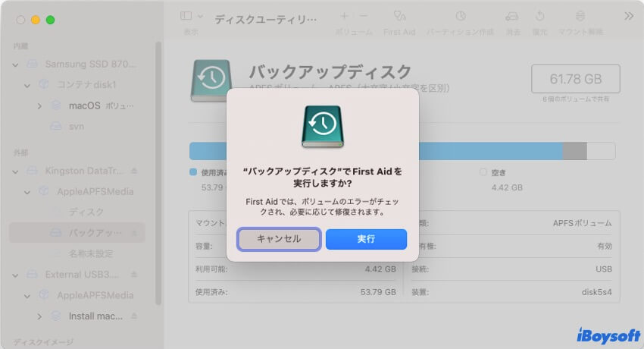The height and width of the screenshot is (349, 644).
Task: Click the svn volume drive icon
Action: (x=56, y=126)
